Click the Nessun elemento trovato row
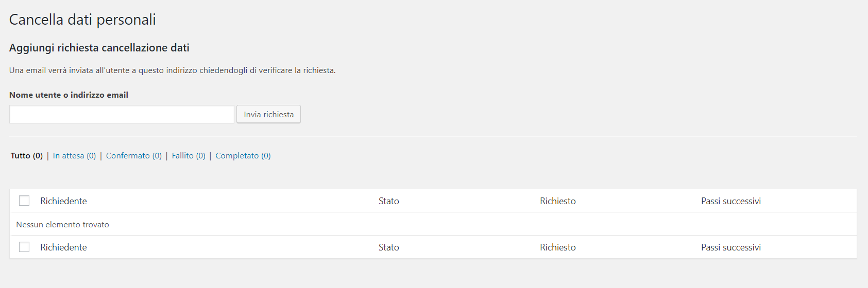868x288 pixels. [x=433, y=224]
